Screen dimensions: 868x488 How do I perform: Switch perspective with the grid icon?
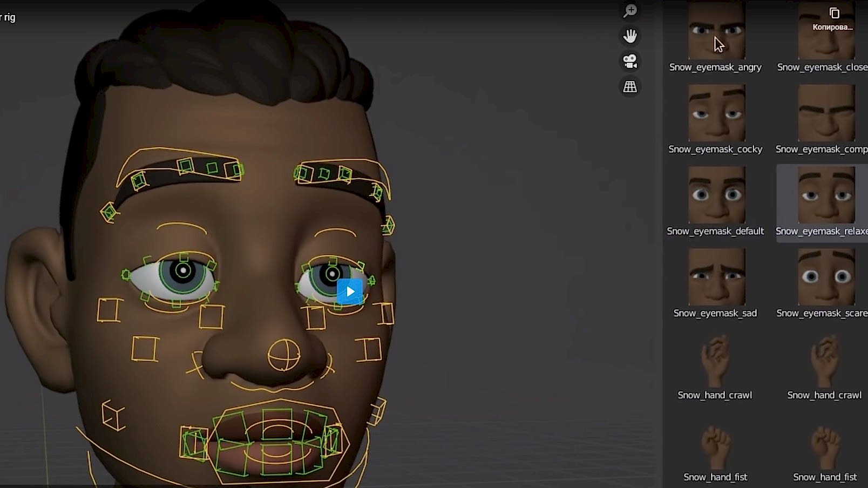click(630, 86)
